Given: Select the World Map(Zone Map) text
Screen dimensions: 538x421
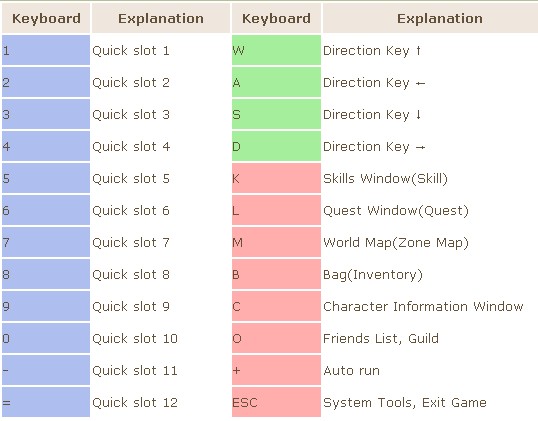Looking at the screenshot, I should (396, 243).
